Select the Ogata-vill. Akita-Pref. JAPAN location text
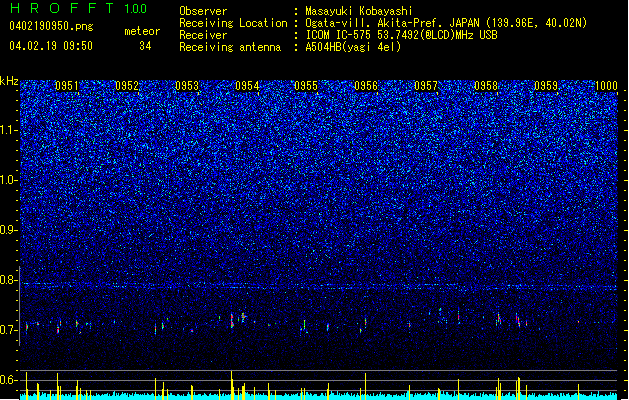The image size is (629, 400). 446,23
